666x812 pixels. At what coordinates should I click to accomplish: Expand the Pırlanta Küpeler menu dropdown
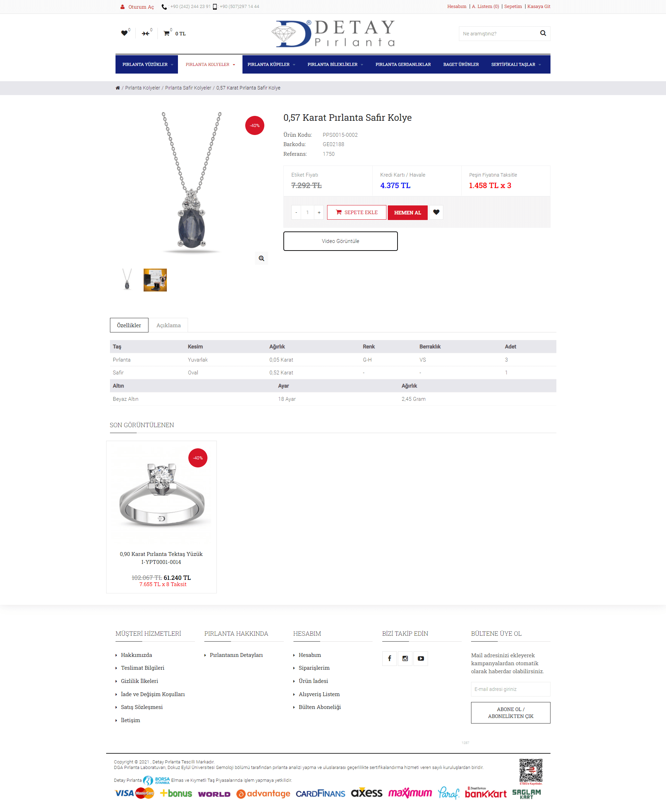271,65
